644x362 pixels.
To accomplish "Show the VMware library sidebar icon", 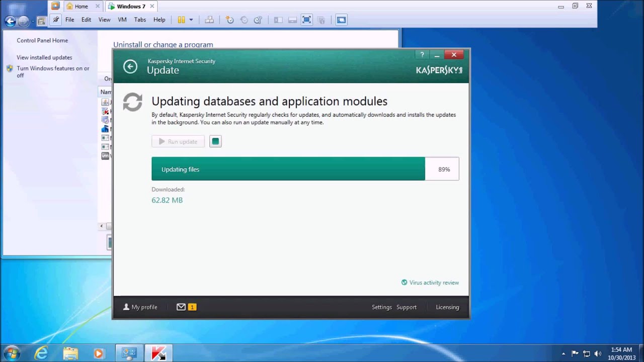I will 278,20.
